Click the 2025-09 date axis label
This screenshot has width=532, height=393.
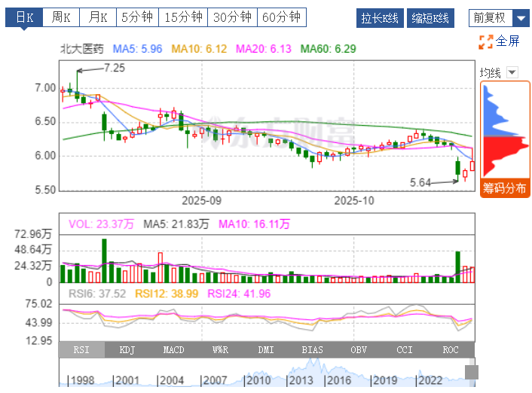pyautogui.click(x=201, y=201)
